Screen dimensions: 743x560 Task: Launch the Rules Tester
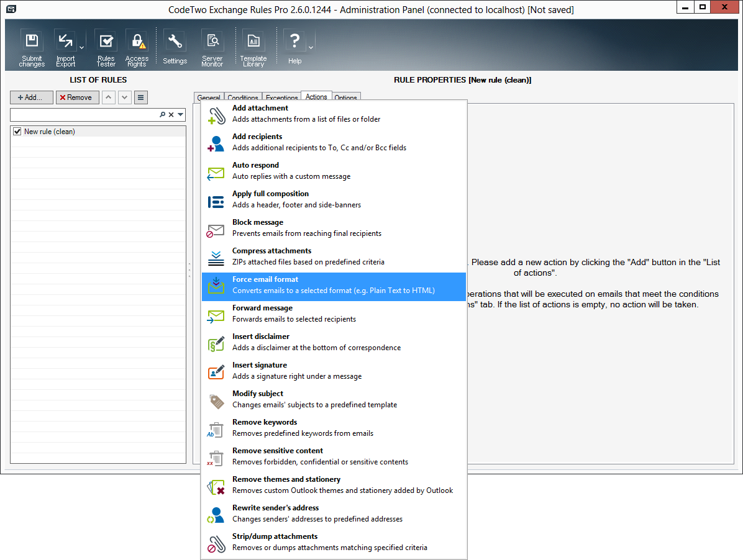[x=106, y=48]
